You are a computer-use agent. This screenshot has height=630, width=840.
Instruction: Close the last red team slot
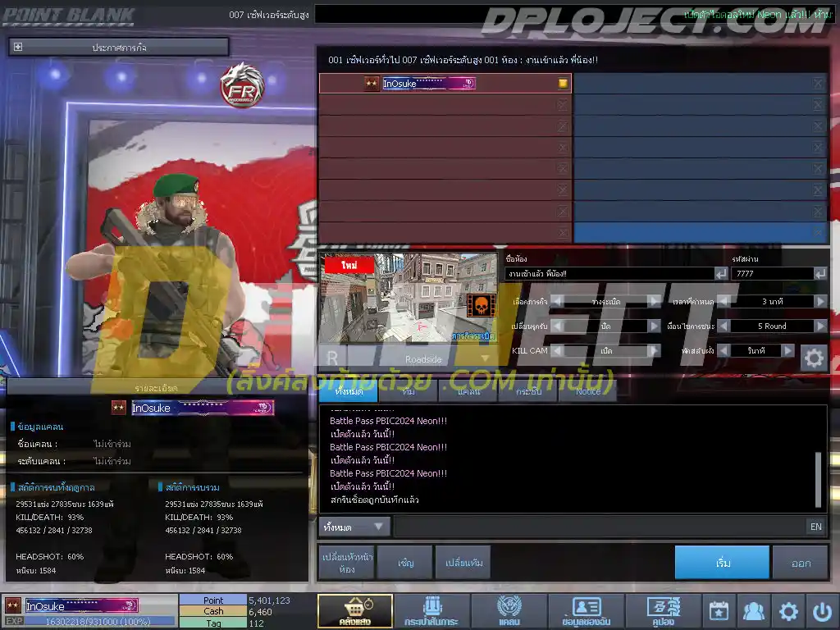(563, 233)
